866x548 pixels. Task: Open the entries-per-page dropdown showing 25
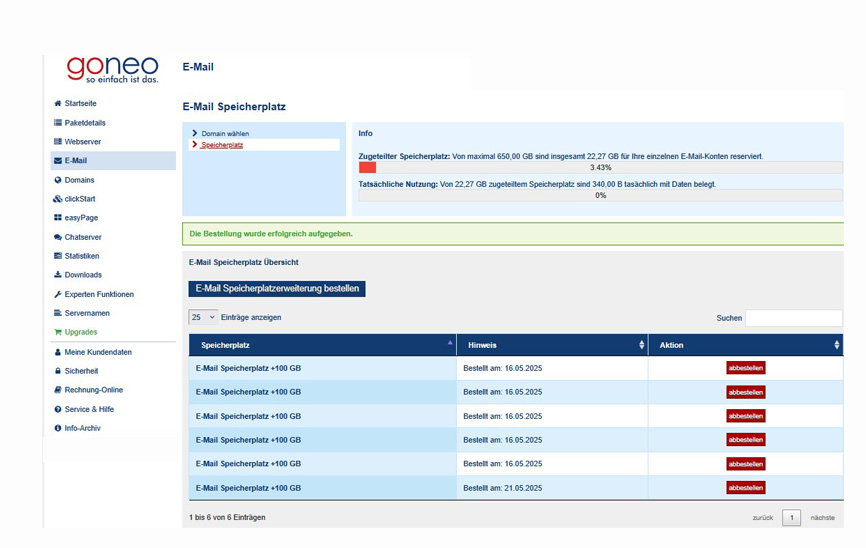coord(203,317)
